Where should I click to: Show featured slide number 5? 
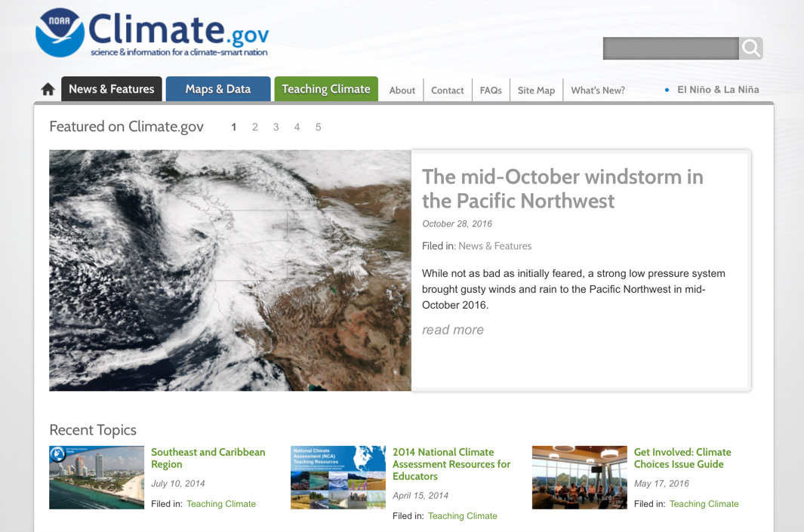click(x=319, y=128)
